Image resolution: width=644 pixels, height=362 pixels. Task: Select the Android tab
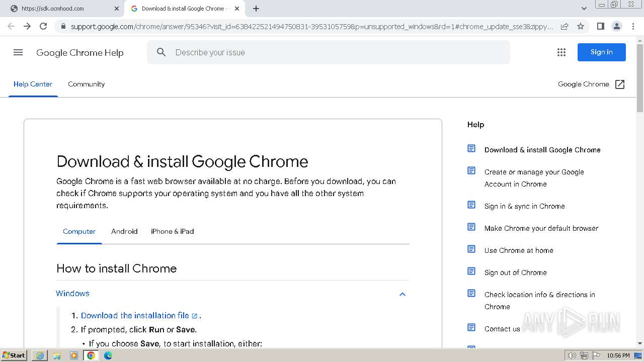point(124,231)
